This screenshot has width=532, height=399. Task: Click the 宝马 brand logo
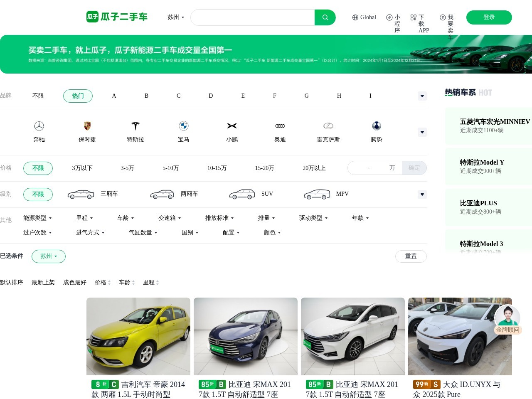coord(183,126)
